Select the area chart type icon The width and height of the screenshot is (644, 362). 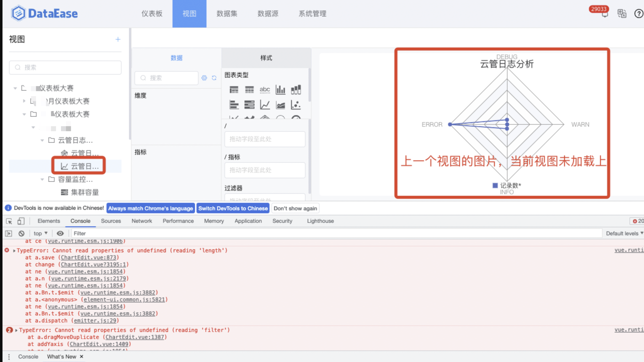click(x=280, y=105)
